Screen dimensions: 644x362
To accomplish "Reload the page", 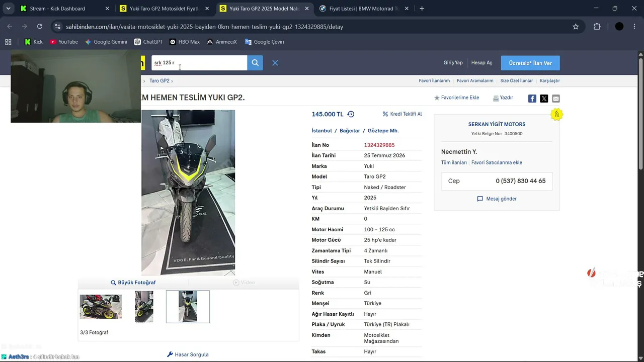I will (x=40, y=27).
